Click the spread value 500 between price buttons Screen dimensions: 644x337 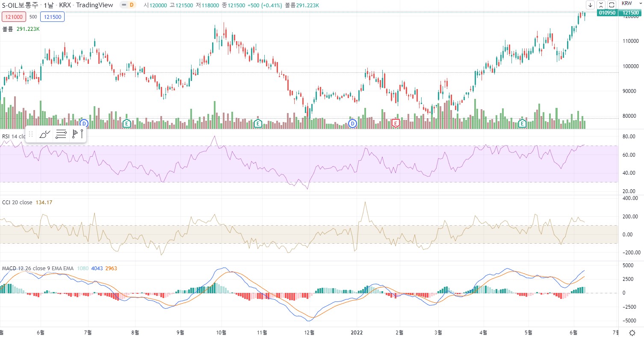click(x=33, y=17)
